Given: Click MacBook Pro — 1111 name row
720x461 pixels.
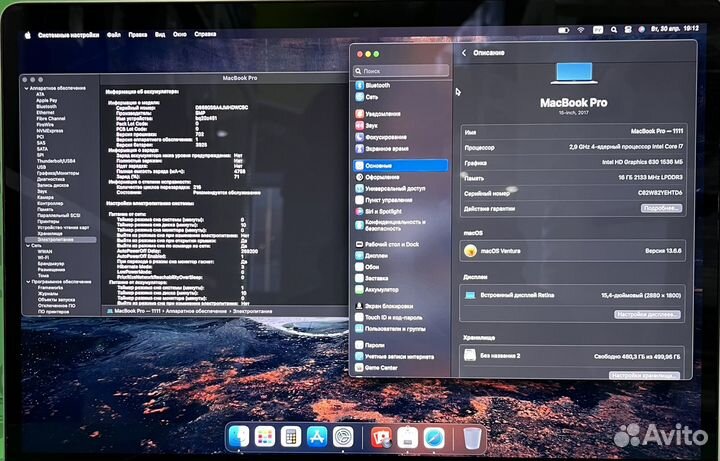Looking at the screenshot, I should (x=573, y=132).
